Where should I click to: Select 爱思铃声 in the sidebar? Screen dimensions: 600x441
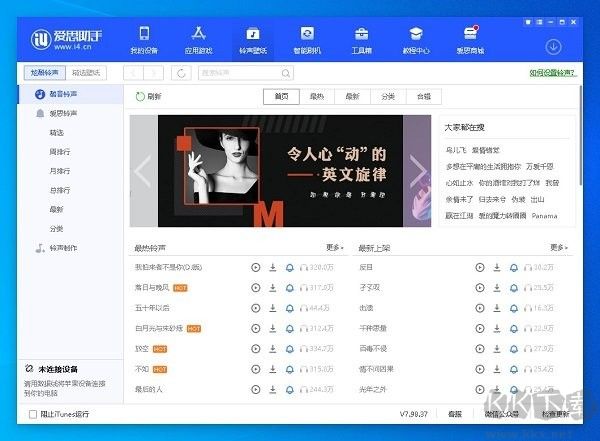tap(71, 113)
